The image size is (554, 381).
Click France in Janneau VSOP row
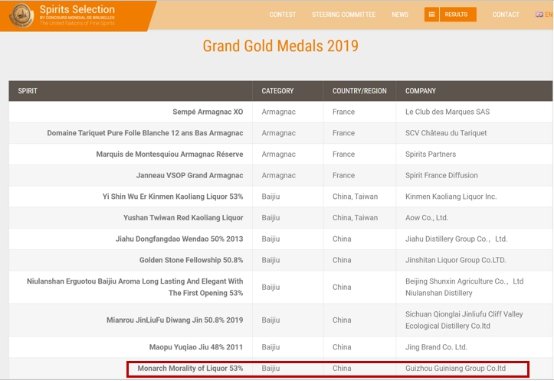click(x=343, y=175)
